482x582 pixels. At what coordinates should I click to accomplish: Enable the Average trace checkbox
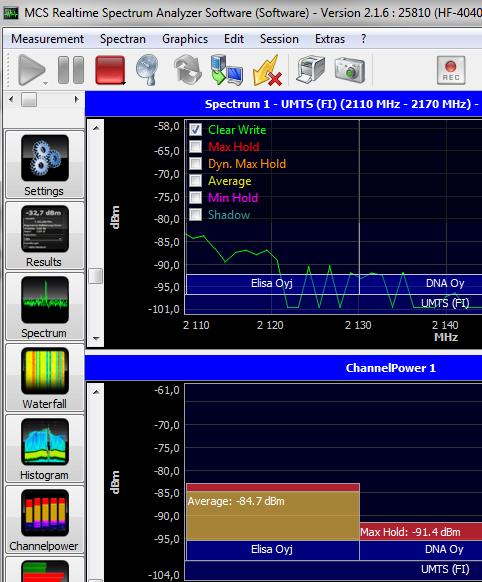click(195, 180)
